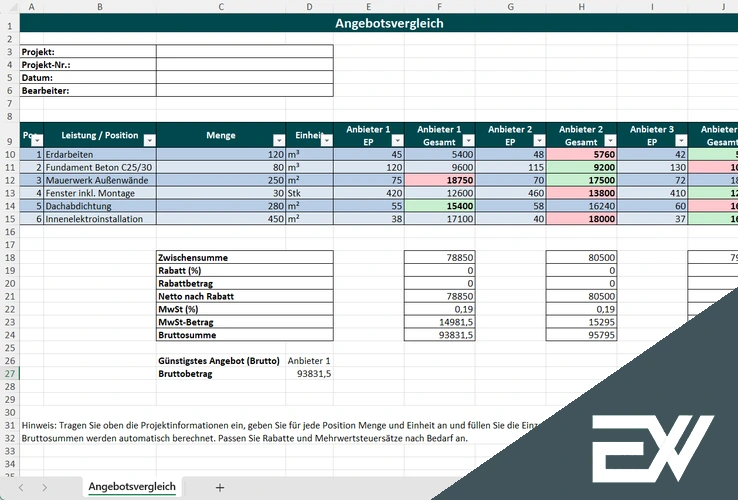Select the green 17500 cell
This screenshot has width=738, height=500.
click(581, 180)
